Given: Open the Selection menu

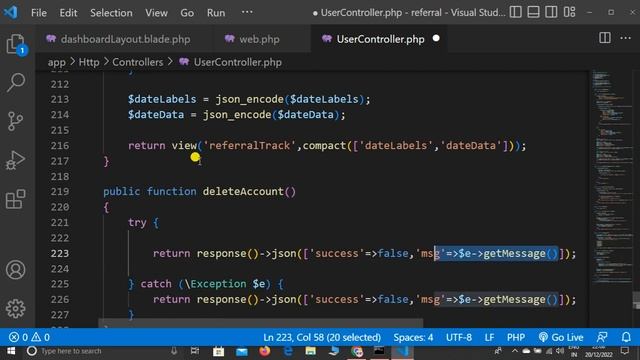Looking at the screenshot, I should [x=111, y=13].
